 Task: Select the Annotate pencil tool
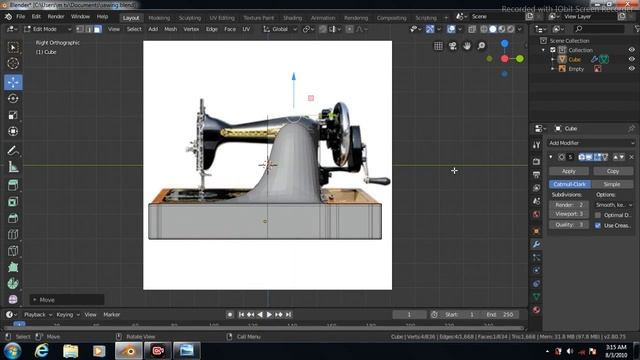coord(13,151)
